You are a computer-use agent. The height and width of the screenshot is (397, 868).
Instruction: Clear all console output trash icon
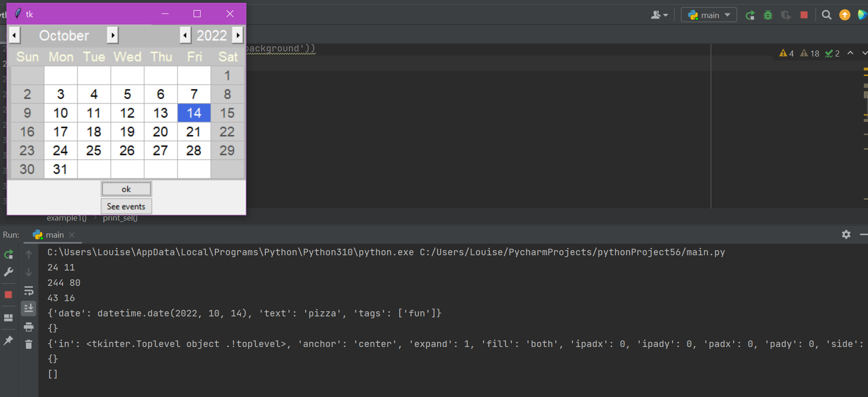pyautogui.click(x=29, y=344)
